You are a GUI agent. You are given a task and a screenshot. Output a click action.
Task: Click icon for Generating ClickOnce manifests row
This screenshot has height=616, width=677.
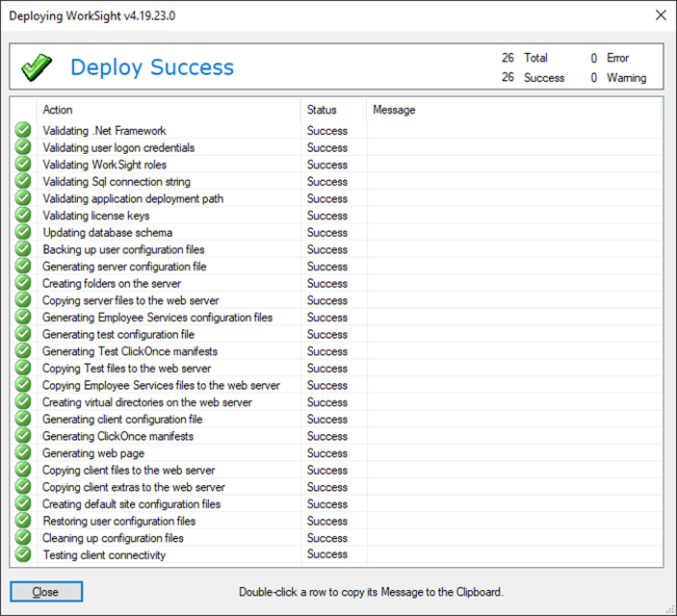pyautogui.click(x=23, y=436)
